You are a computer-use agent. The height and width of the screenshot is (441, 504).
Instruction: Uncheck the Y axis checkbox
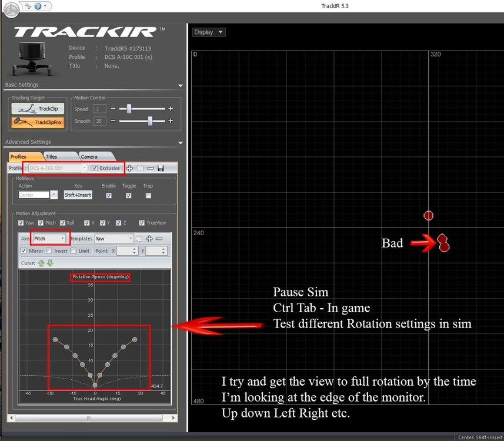tap(102, 223)
